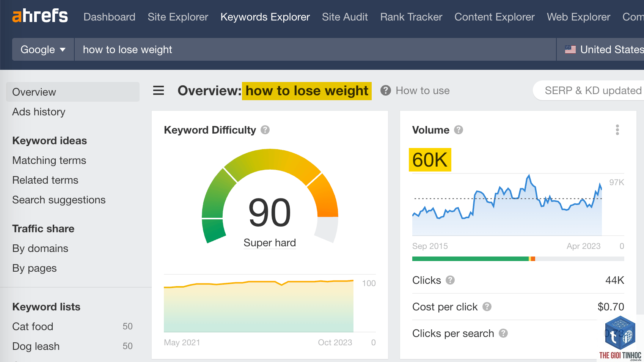Click the 44K clicks value

615,280
